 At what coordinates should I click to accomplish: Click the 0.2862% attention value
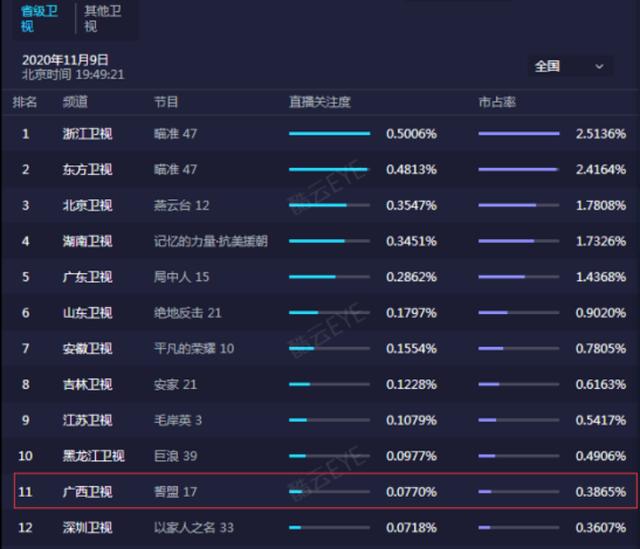pos(411,278)
